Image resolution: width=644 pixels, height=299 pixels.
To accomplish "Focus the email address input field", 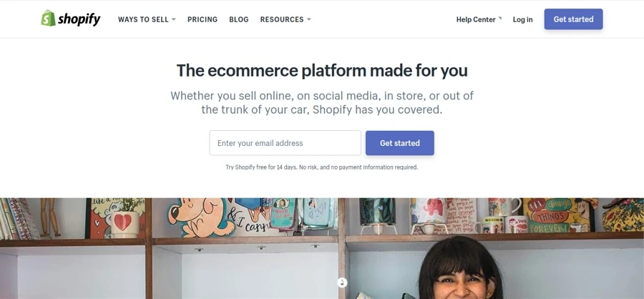I will pos(285,143).
